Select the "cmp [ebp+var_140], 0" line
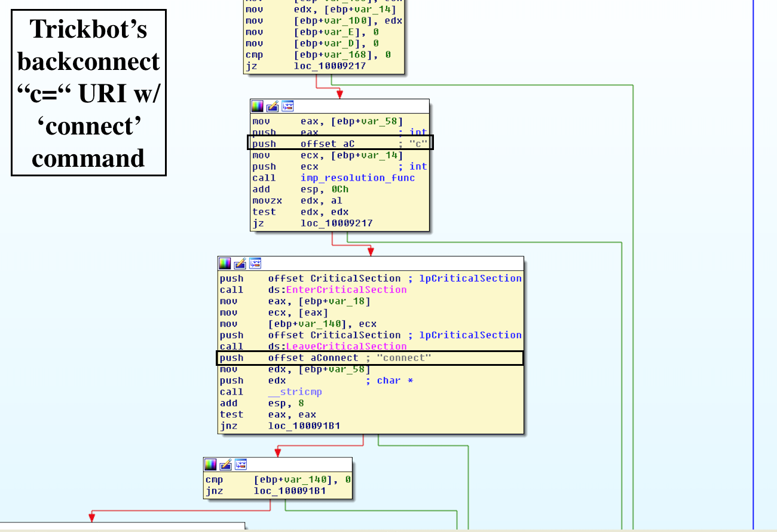 coord(278,479)
